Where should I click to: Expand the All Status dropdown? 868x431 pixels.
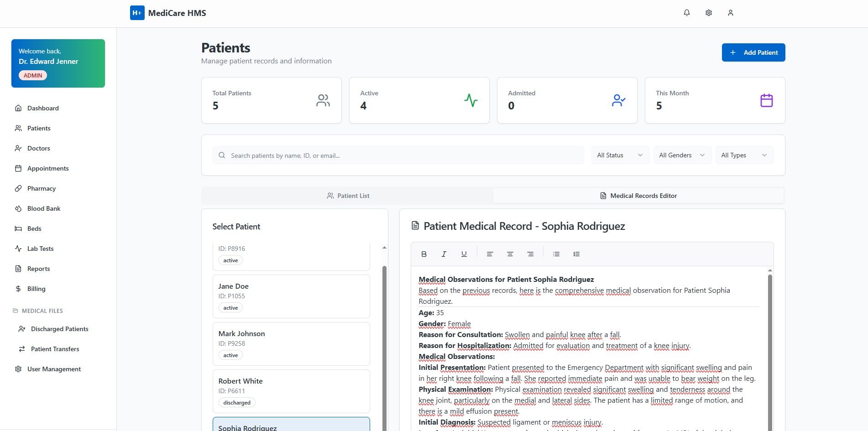620,155
